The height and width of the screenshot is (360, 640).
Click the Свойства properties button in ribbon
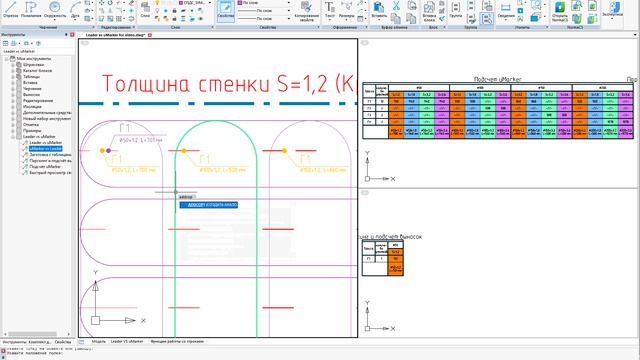coord(226,11)
